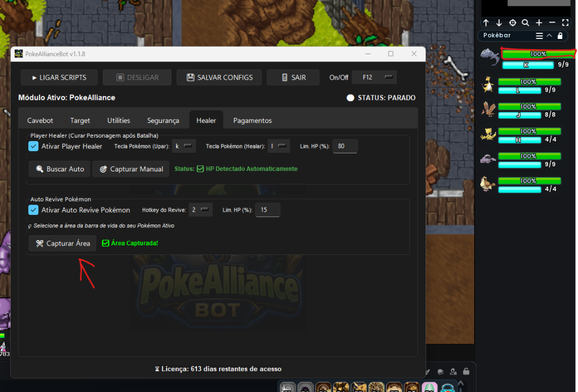
Task: Collapse the Pokébar with the chevron
Action: pos(549,36)
